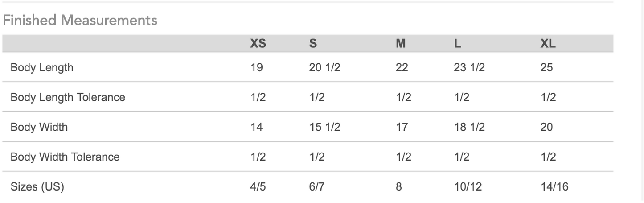This screenshot has width=644, height=203.
Task: Select the Body Width Tolerance row label
Action: coord(65,157)
